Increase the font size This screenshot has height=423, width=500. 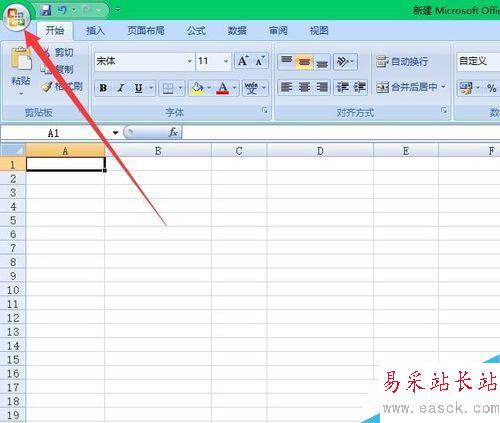243,61
